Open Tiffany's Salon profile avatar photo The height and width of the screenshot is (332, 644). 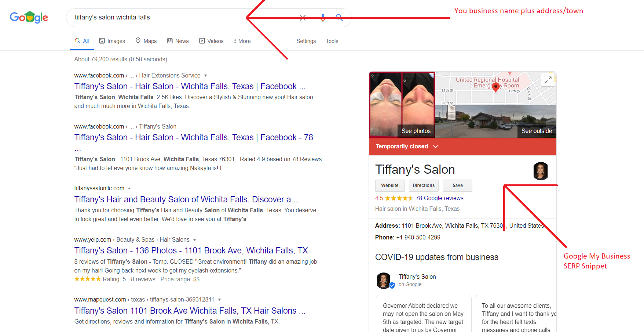point(540,171)
